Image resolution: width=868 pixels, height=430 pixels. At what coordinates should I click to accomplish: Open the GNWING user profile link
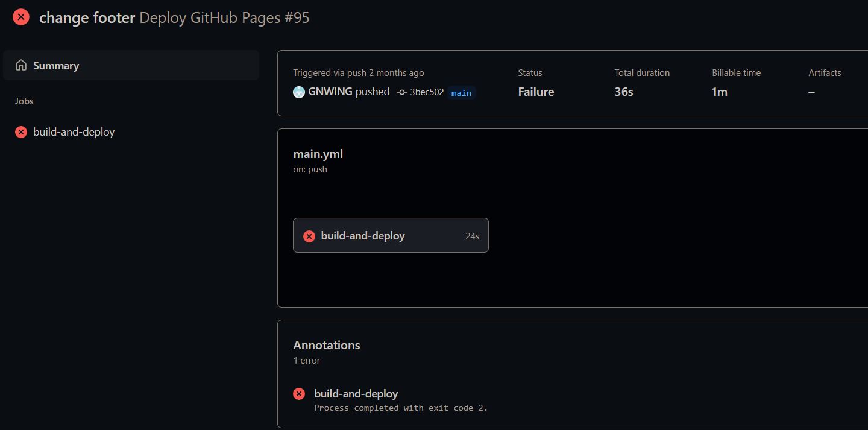(x=330, y=92)
